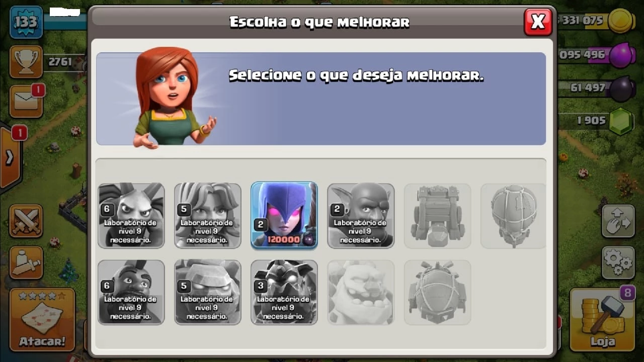Close the upgrade selection window

click(538, 22)
